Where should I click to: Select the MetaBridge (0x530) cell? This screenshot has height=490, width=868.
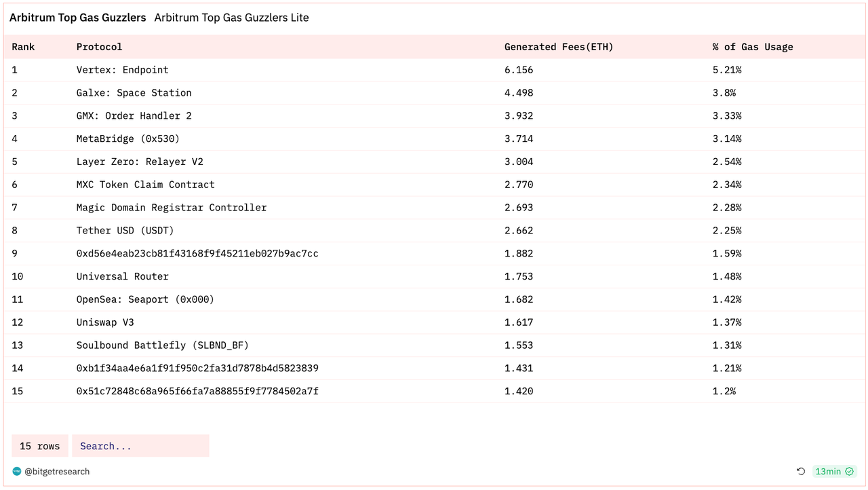[x=128, y=138]
